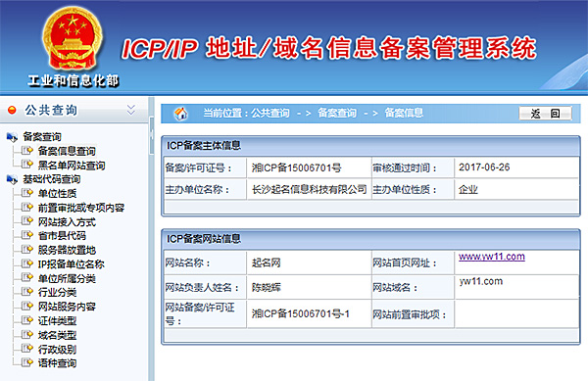
Task: Select 证件类型 in the sidebar
Action: point(57,320)
